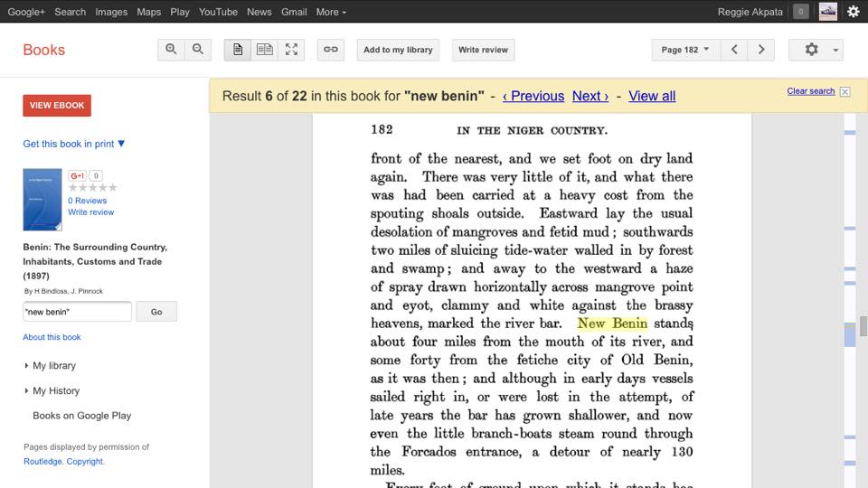Click Write review link under rating
868x488 pixels.
(x=90, y=212)
